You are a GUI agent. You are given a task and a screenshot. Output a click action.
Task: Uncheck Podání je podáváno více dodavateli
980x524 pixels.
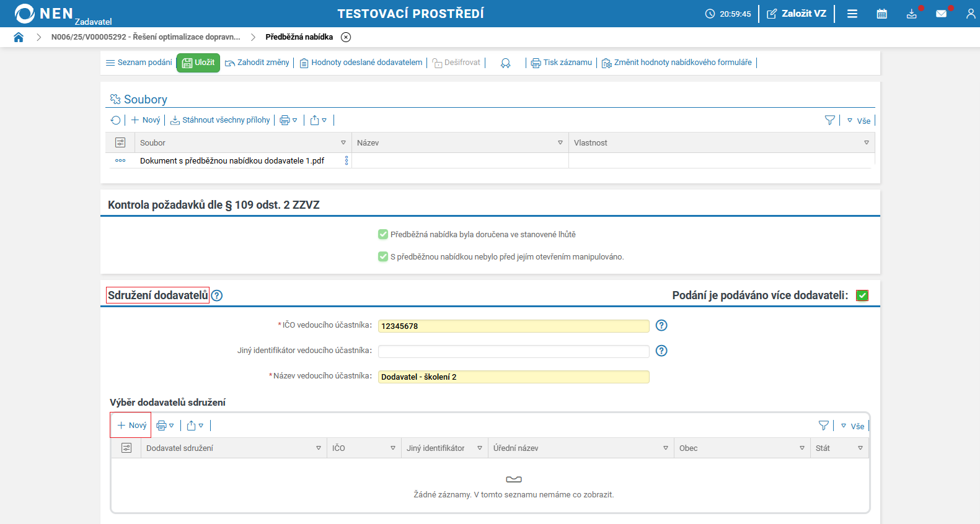pos(862,295)
